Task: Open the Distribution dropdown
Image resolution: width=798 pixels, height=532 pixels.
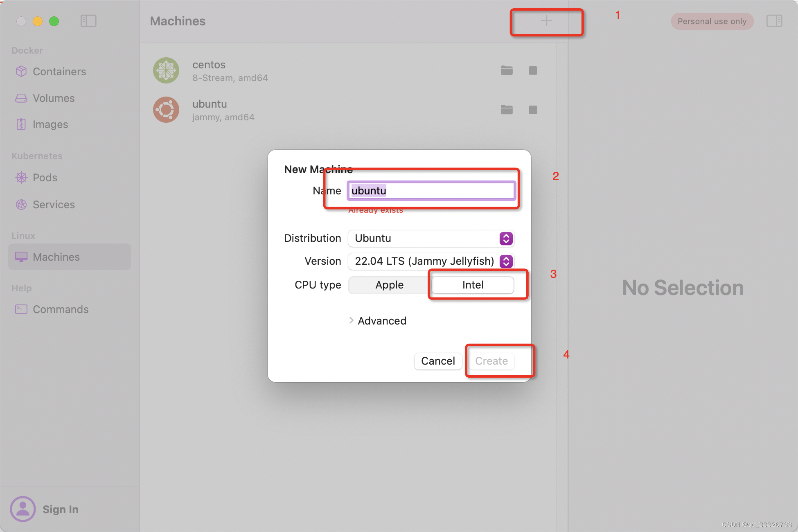Action: coord(431,238)
